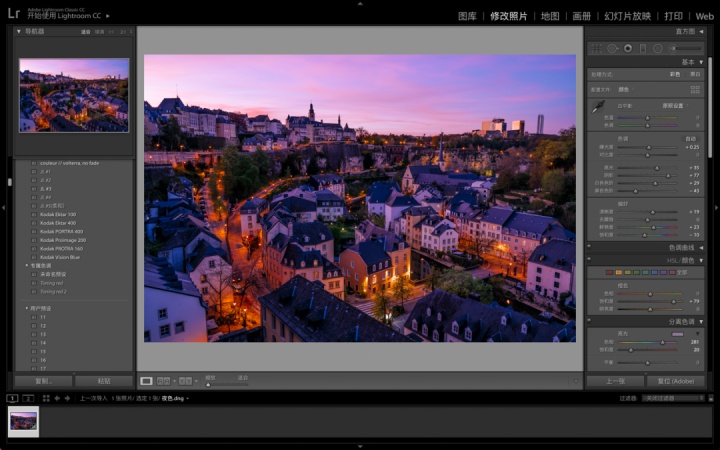Click the Lightroom Lr logo
Screen dimensions: 720x450
click(14, 13)
